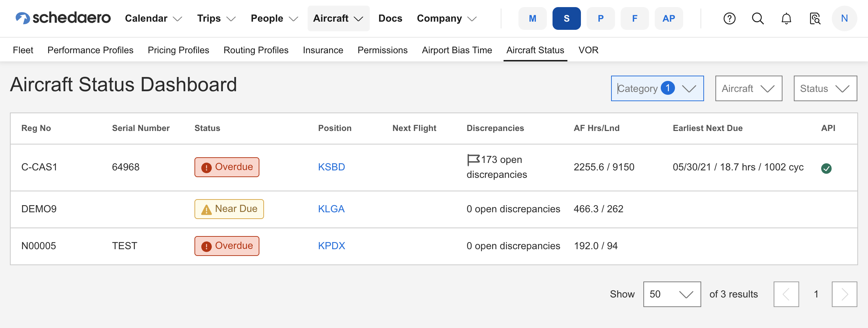Open the help question mark icon

(x=729, y=18)
